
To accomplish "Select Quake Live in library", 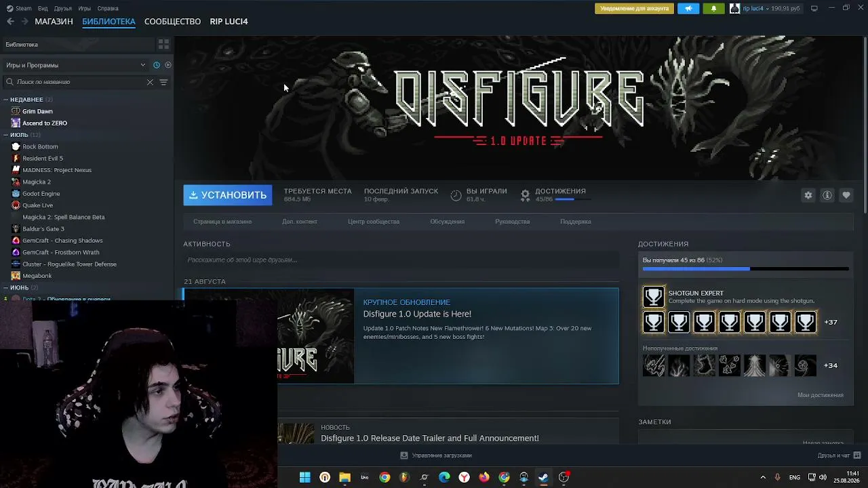I will click(37, 205).
